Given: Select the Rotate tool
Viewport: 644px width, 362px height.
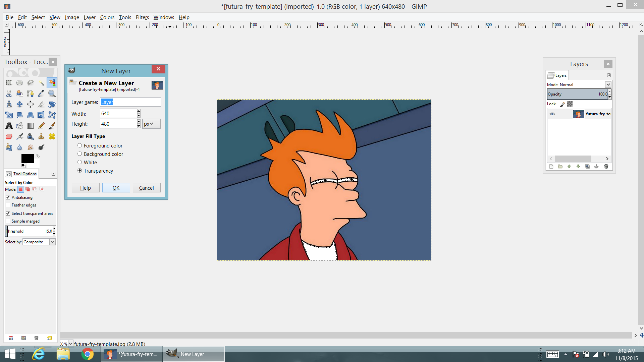Looking at the screenshot, I should tap(52, 104).
